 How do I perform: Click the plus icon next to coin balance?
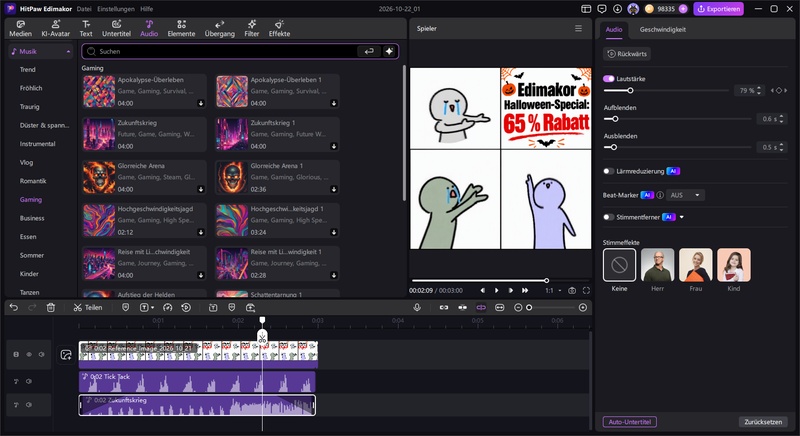pos(683,9)
